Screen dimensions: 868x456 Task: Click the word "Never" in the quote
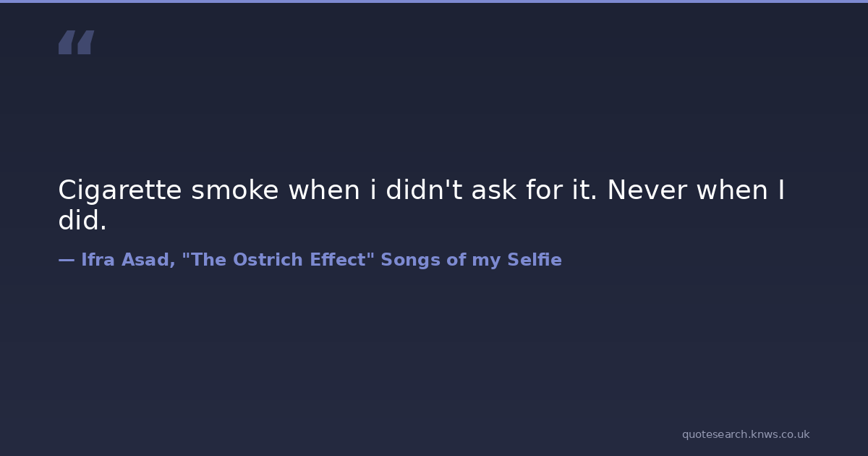tap(647, 190)
